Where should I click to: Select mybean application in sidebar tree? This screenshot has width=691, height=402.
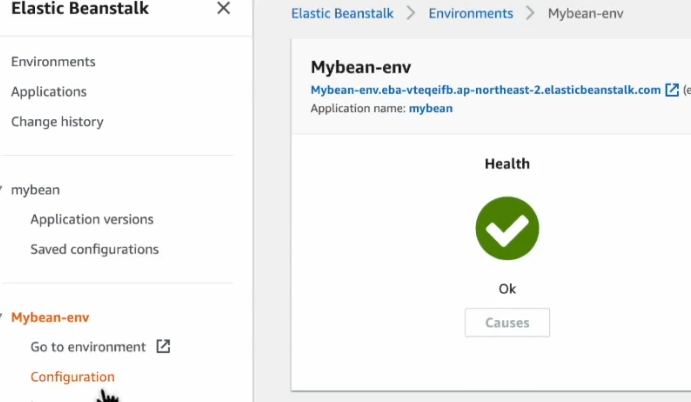coord(35,190)
